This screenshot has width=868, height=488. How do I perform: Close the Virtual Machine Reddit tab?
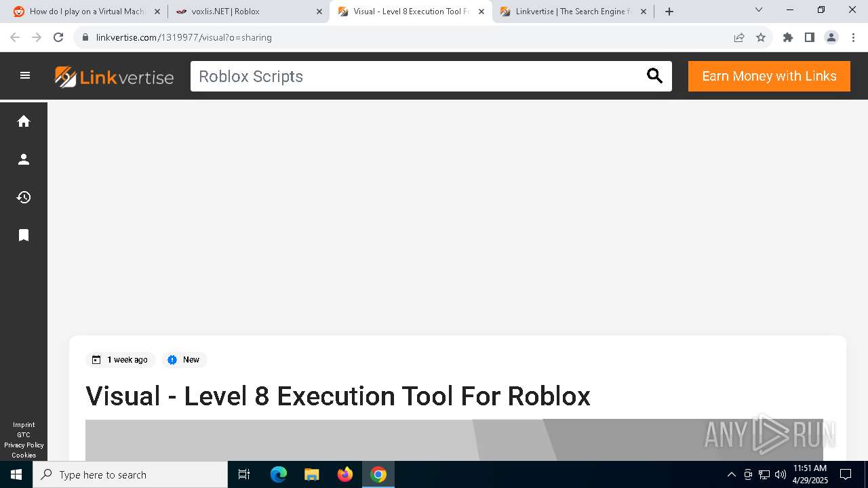click(x=157, y=12)
